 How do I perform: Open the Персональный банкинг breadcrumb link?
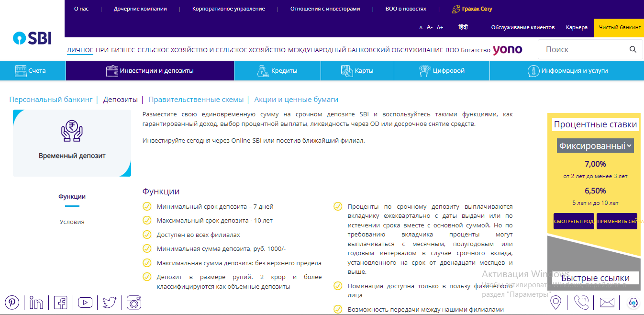tap(51, 100)
